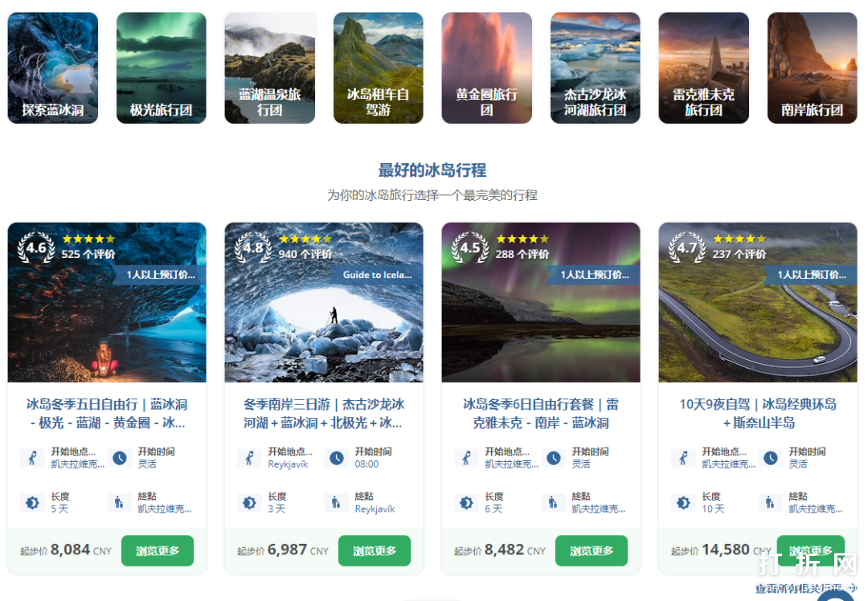Screen dimensions: 868x601
Task: Open the 南岸旅行团 category tile
Action: pos(812,67)
